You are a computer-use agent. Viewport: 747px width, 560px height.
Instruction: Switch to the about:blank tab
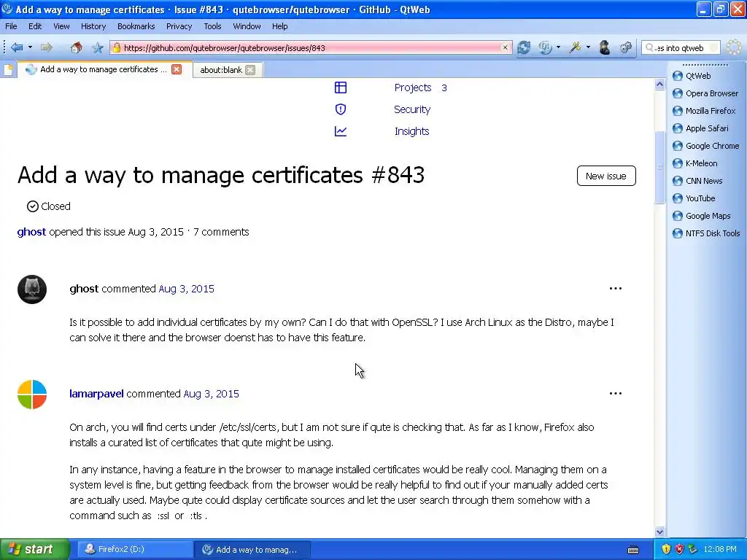[x=221, y=70]
